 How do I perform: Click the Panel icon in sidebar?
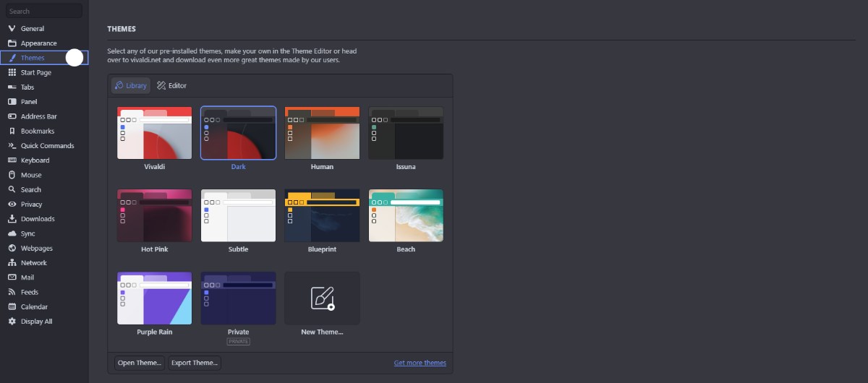pos(12,102)
